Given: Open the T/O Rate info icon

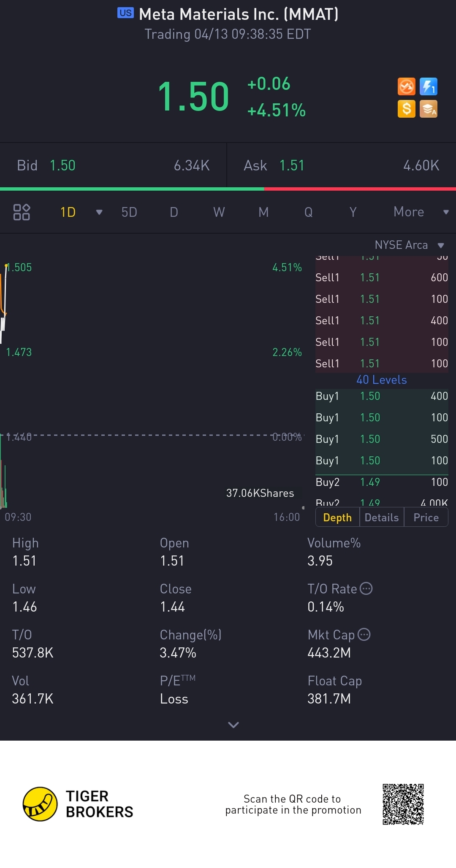Looking at the screenshot, I should [366, 588].
